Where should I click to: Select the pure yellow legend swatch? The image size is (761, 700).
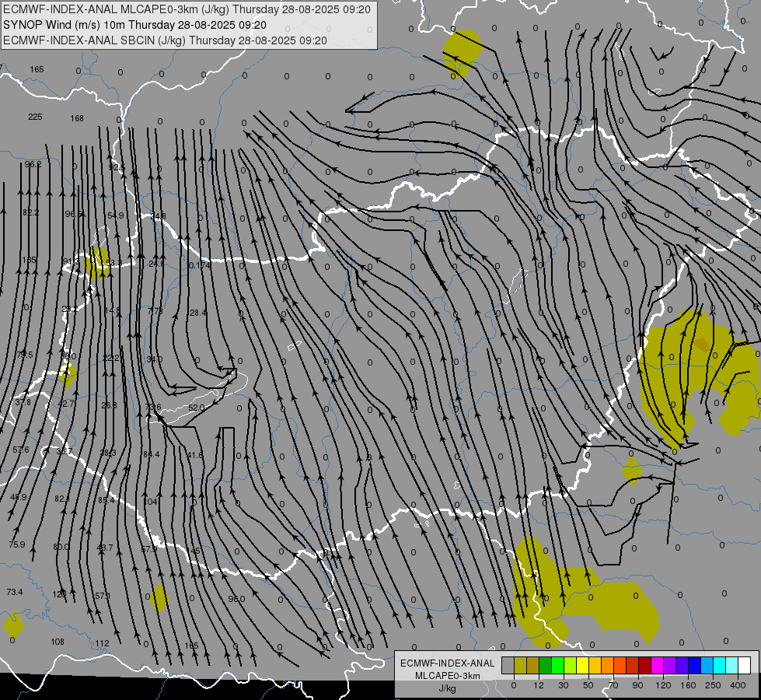click(x=583, y=666)
